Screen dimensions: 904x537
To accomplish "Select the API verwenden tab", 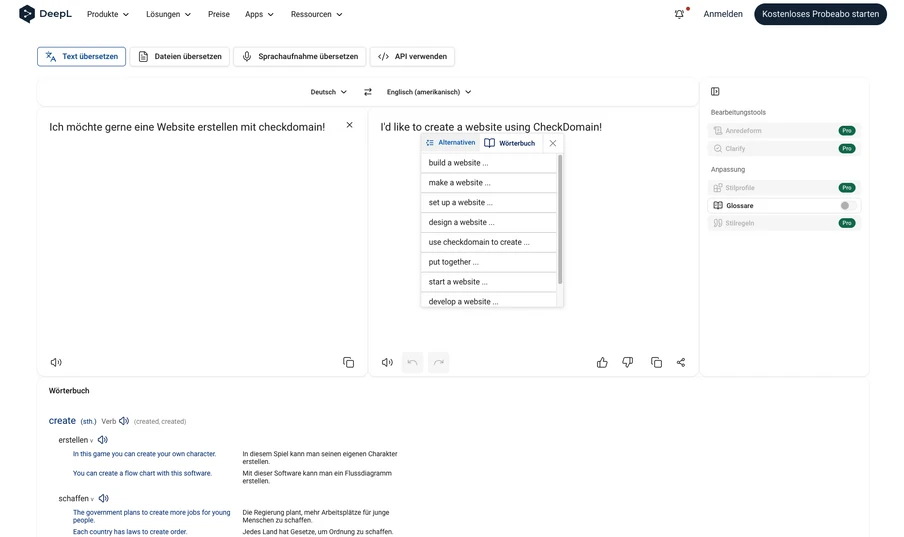I will (x=412, y=57).
